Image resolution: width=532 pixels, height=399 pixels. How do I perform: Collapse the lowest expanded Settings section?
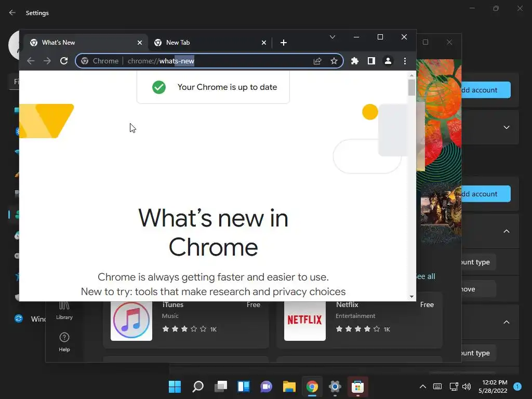507,322
